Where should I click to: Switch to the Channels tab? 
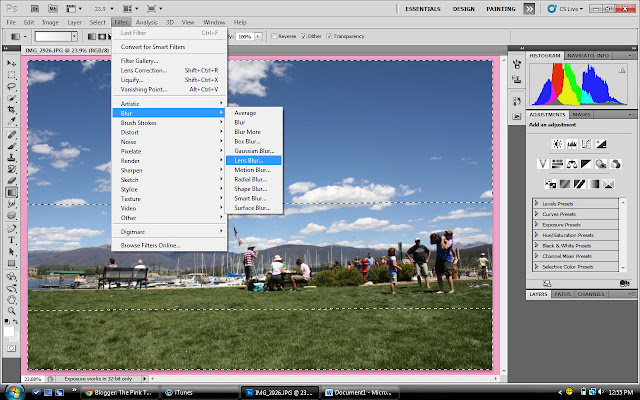click(x=591, y=294)
